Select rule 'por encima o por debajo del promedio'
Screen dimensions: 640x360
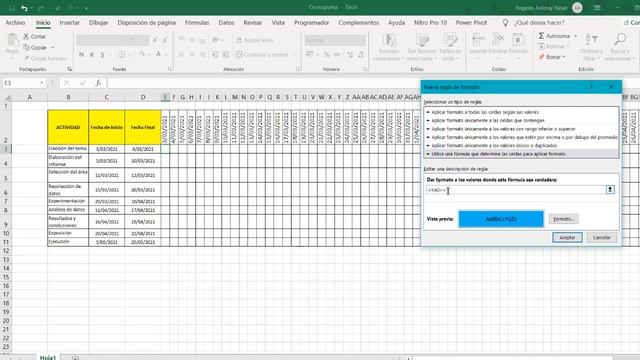tap(521, 137)
